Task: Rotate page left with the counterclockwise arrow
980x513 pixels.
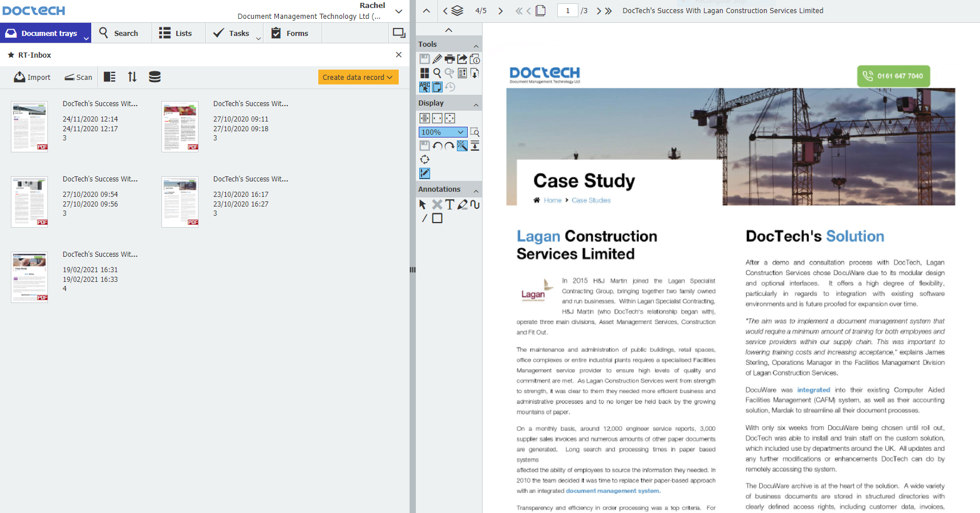Action: pos(437,146)
